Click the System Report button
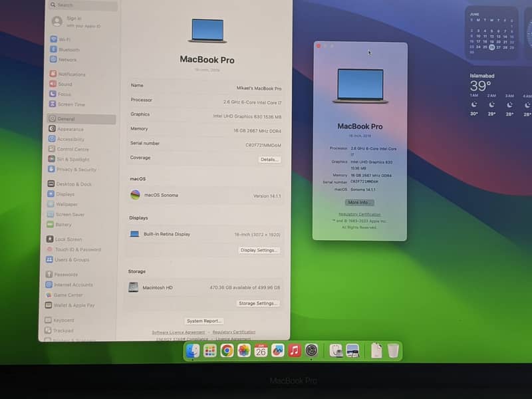Viewport: 532px width, 399px height. (x=204, y=321)
